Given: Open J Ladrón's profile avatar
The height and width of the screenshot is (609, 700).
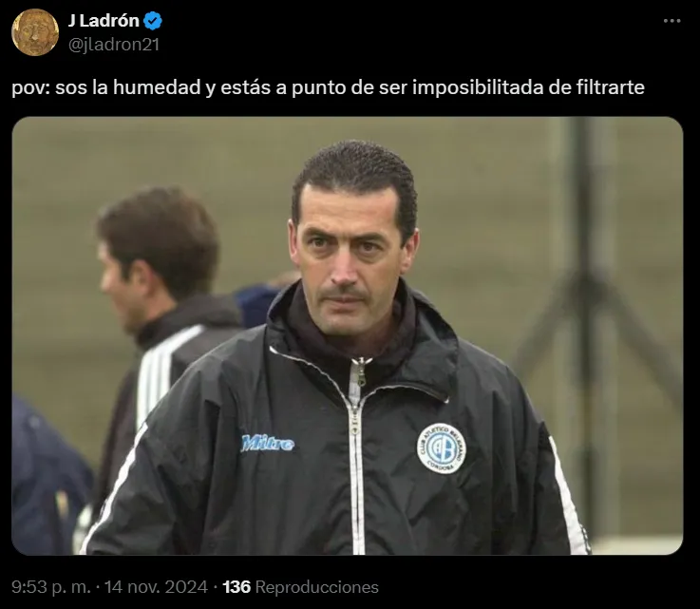Looking at the screenshot, I should (x=35, y=32).
